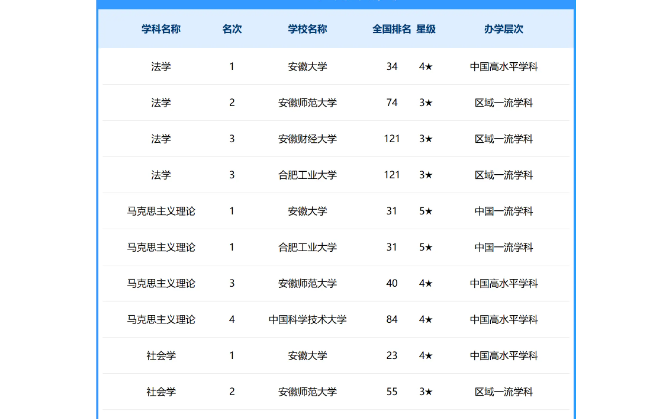650x419 pixels.
Task: Click 名次 value 4 in 中国科学技术大学 row
Action: click(x=232, y=320)
